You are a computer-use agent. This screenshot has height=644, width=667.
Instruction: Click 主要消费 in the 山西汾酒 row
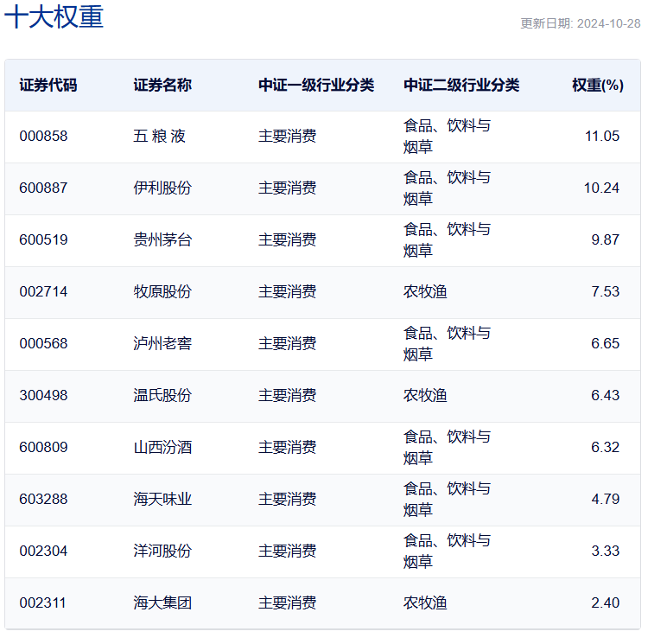[287, 448]
